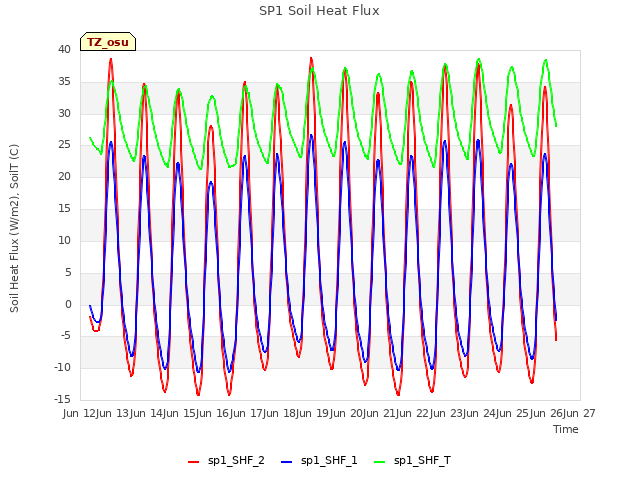Image resolution: width=640 pixels, height=480 pixels.
Task: Click the Jun 12 x-axis tick label
Action: pos(80,413)
